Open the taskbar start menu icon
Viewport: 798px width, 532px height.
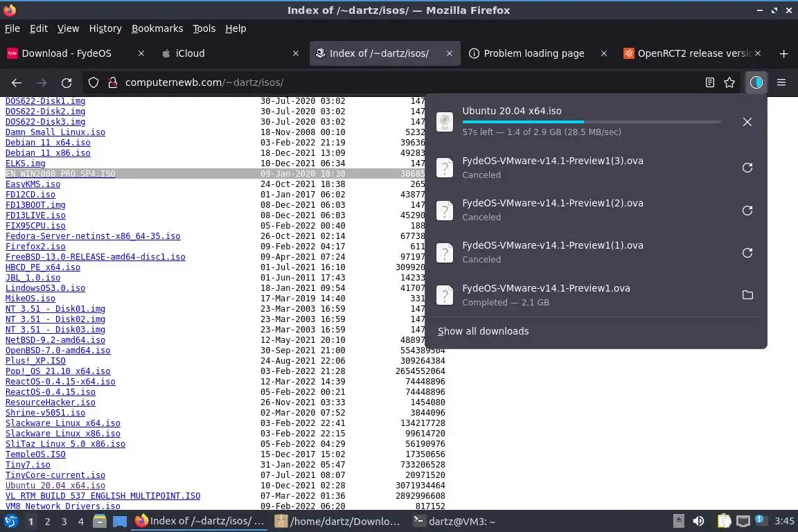10,522
